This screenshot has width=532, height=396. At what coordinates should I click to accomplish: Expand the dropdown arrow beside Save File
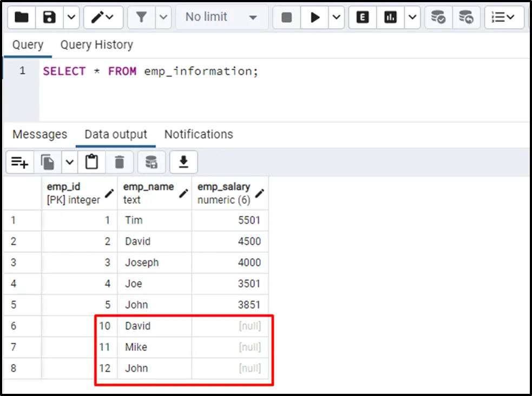point(71,17)
